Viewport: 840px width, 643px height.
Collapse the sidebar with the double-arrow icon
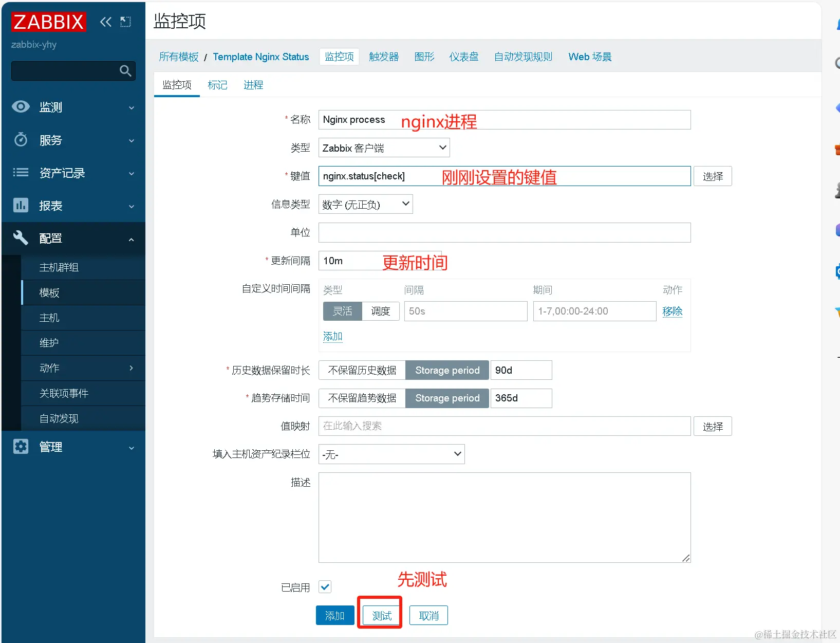click(x=105, y=22)
